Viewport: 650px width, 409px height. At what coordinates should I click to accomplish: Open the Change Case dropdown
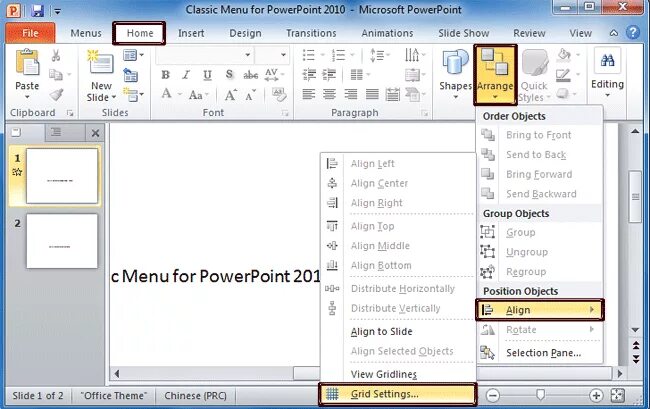tap(198, 95)
